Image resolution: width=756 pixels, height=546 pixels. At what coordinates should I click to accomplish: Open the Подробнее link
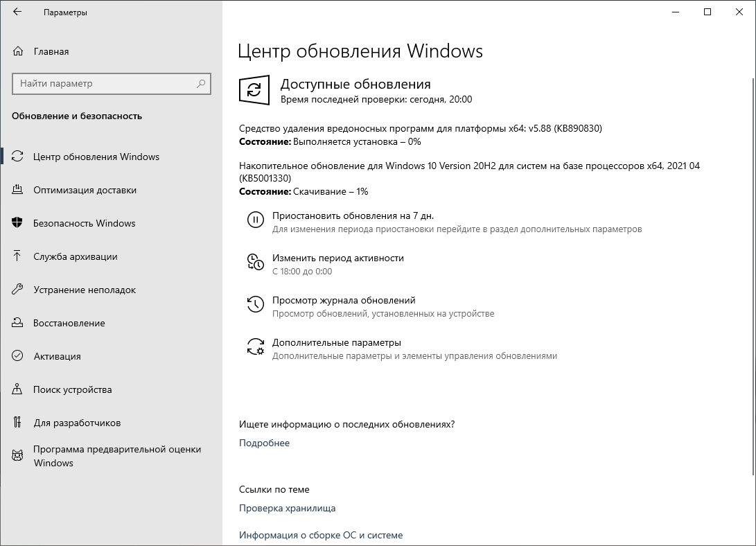click(264, 443)
